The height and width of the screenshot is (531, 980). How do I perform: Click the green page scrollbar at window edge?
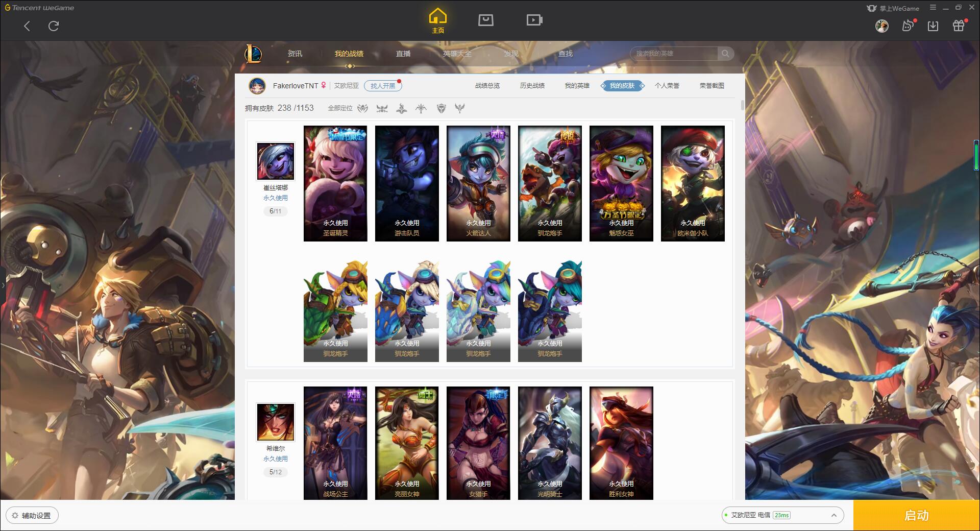976,155
